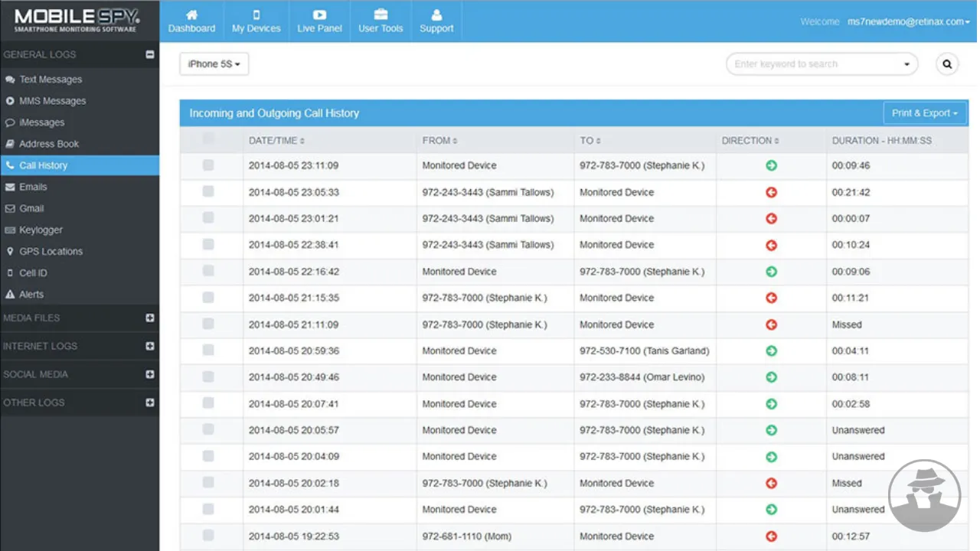This screenshot has height=551, width=980.
Task: Click green outgoing arrow for 20:04:09 call
Action: (771, 457)
